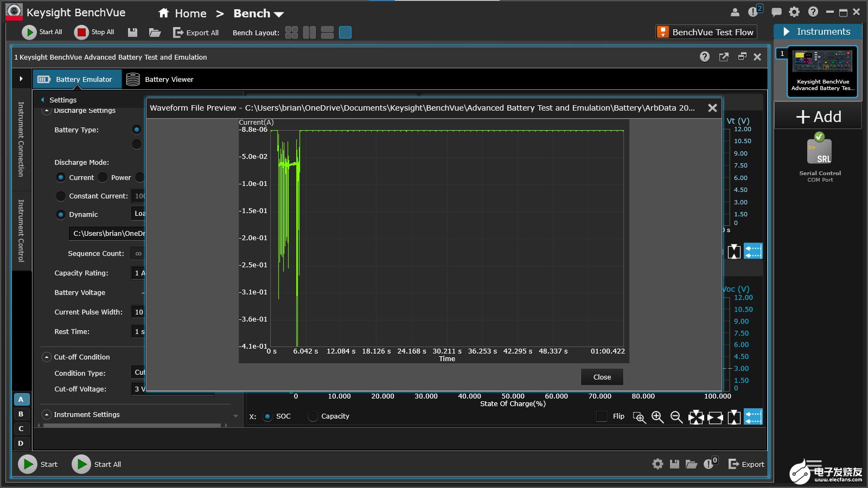Select channel A button
This screenshot has width=868, height=488.
pos(21,400)
